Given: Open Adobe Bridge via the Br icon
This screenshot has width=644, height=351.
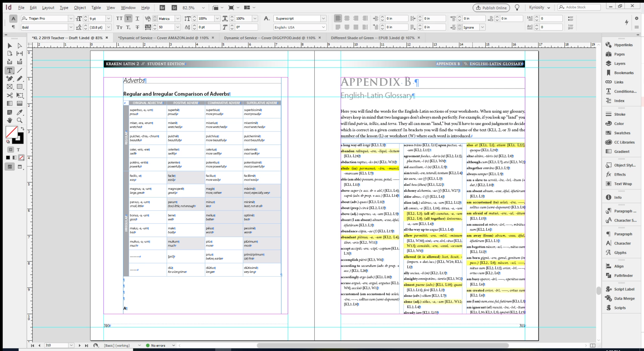Looking at the screenshot, I should click(162, 7).
